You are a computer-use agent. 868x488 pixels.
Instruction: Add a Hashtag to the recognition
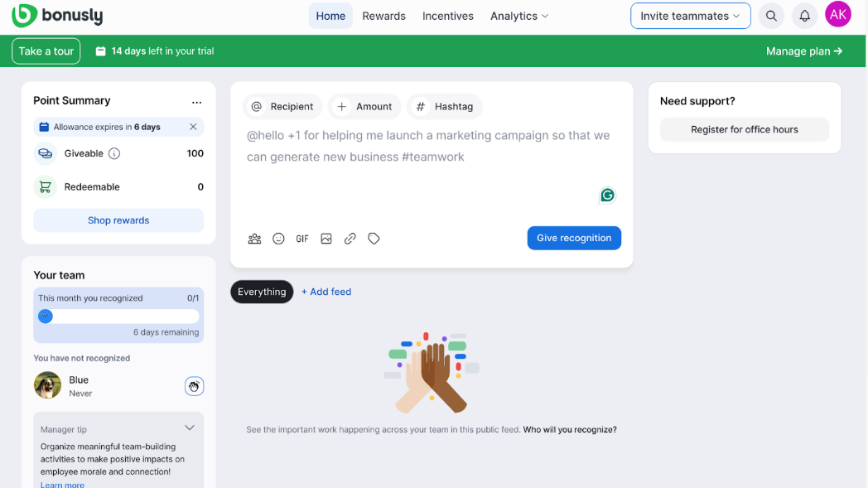tap(445, 106)
